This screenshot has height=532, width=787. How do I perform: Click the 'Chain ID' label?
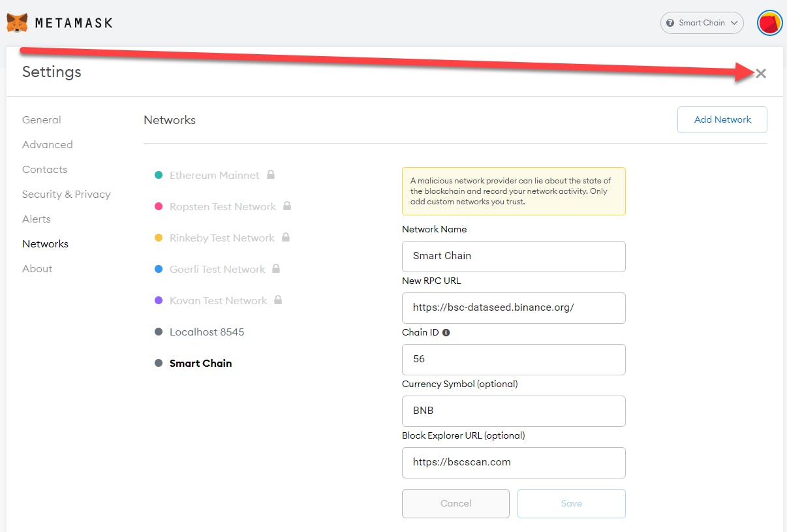coord(420,332)
